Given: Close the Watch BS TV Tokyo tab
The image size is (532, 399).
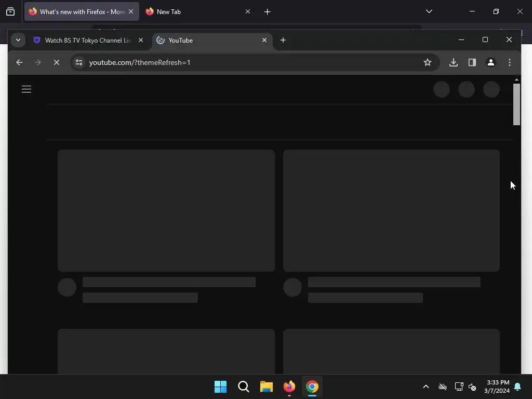Looking at the screenshot, I should coord(141,41).
